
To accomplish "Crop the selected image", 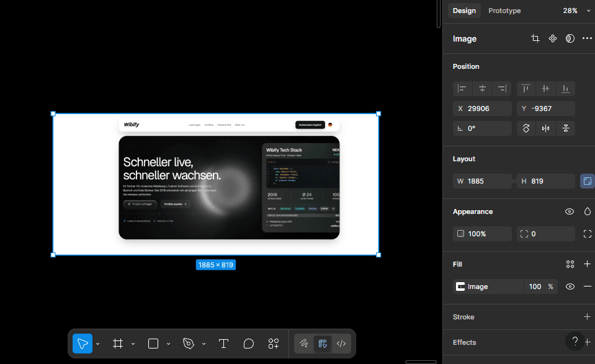I will point(535,38).
